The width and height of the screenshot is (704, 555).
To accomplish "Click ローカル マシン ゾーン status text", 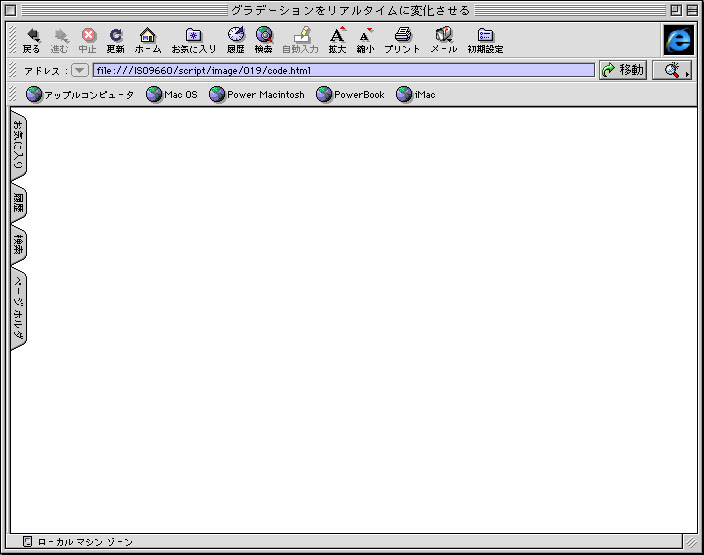I will pos(85,542).
